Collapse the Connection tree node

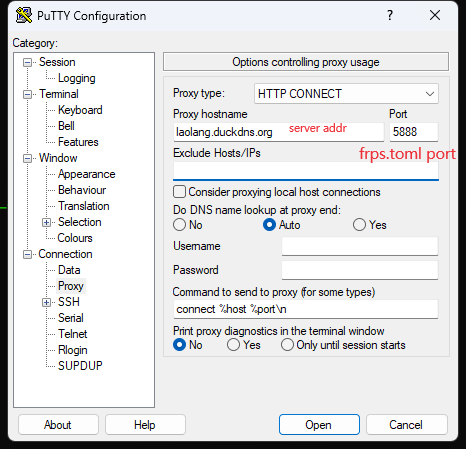coord(27,254)
